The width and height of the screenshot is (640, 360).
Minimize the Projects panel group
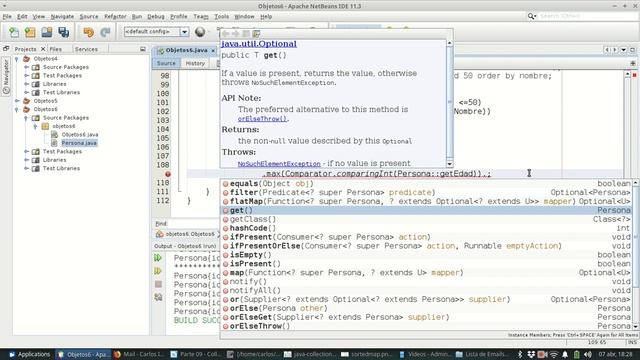coord(142,49)
